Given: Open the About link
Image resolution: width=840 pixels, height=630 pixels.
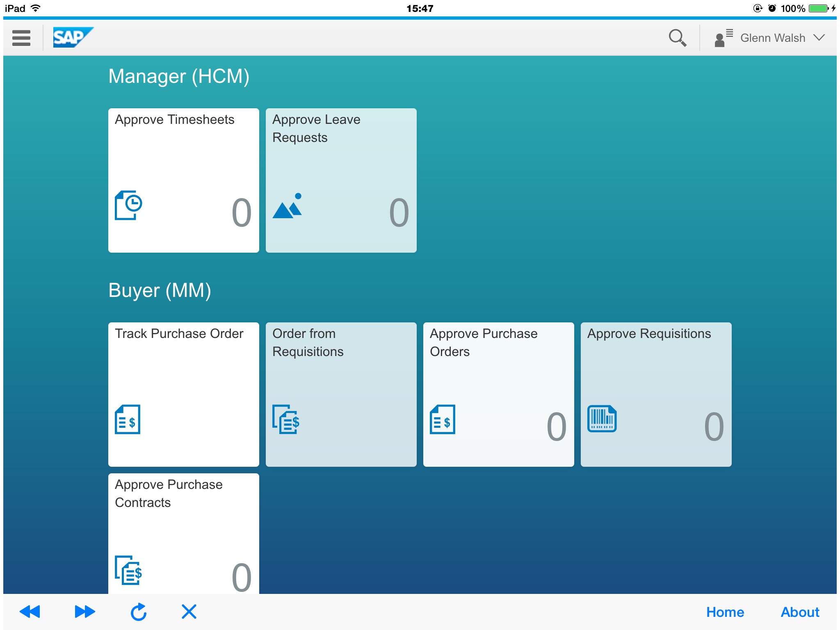Looking at the screenshot, I should click(799, 612).
